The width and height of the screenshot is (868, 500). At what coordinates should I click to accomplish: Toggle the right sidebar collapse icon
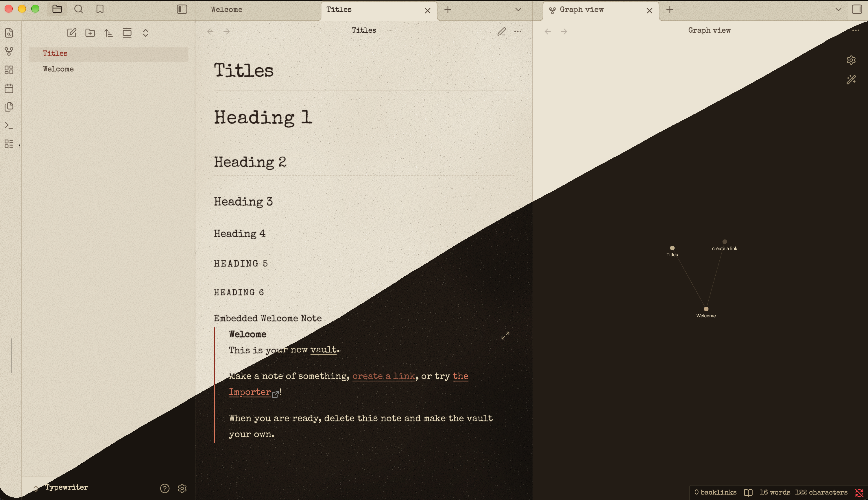tap(857, 9)
